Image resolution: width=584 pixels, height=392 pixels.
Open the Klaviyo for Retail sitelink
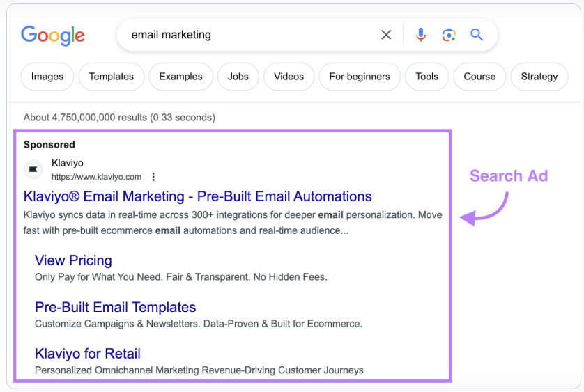click(x=88, y=354)
